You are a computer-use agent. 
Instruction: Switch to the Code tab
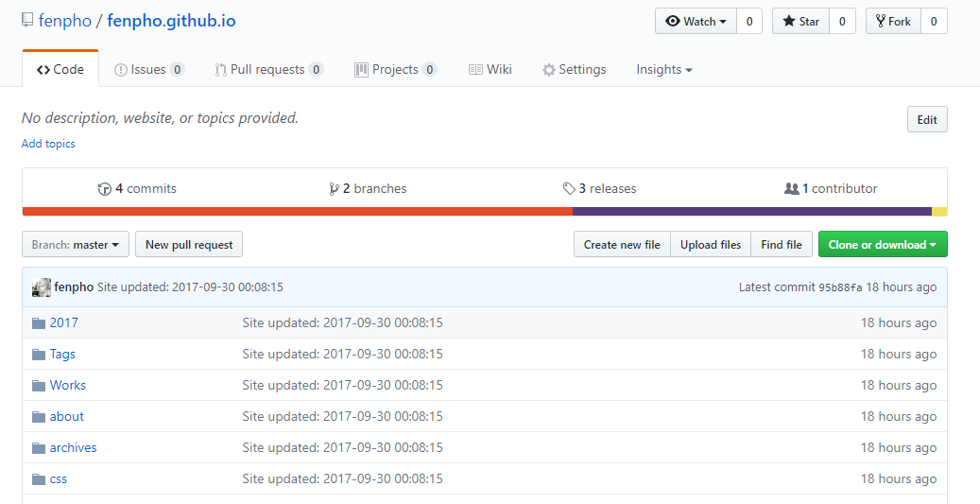[60, 69]
